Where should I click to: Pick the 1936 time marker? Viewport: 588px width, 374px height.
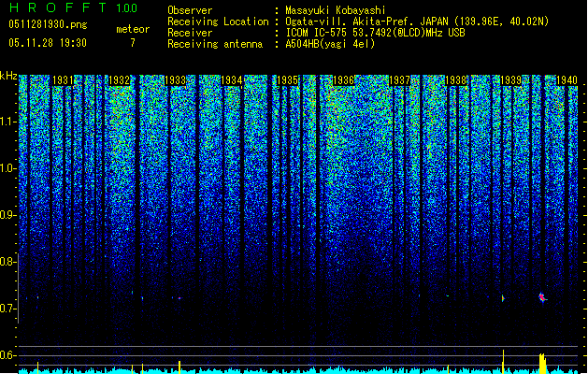[344, 80]
